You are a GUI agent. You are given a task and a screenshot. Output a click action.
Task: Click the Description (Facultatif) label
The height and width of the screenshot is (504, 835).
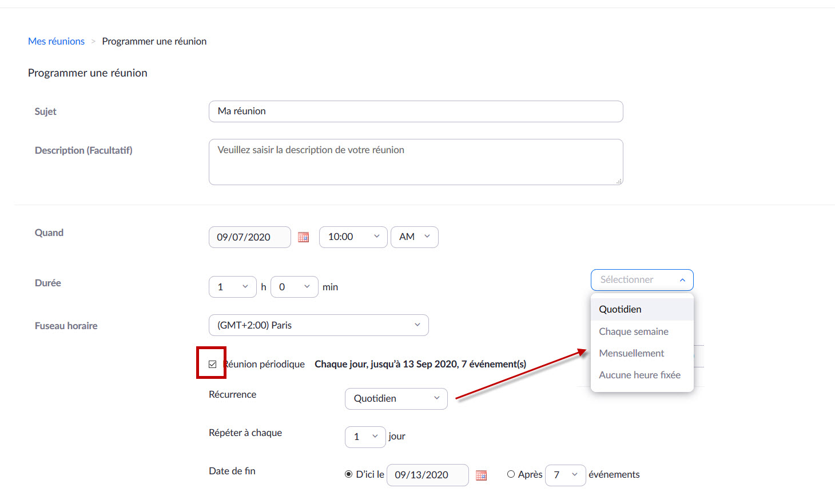[x=83, y=150]
